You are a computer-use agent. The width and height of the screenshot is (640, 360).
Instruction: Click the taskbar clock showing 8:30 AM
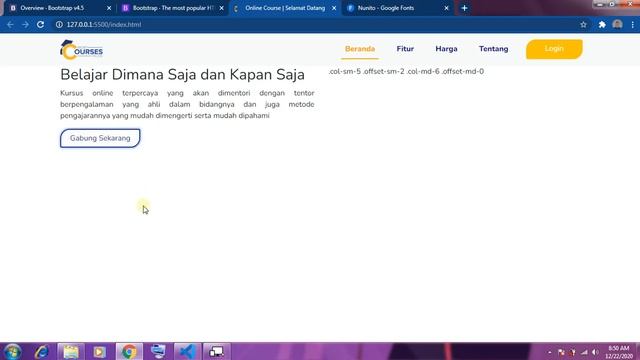coord(619,352)
